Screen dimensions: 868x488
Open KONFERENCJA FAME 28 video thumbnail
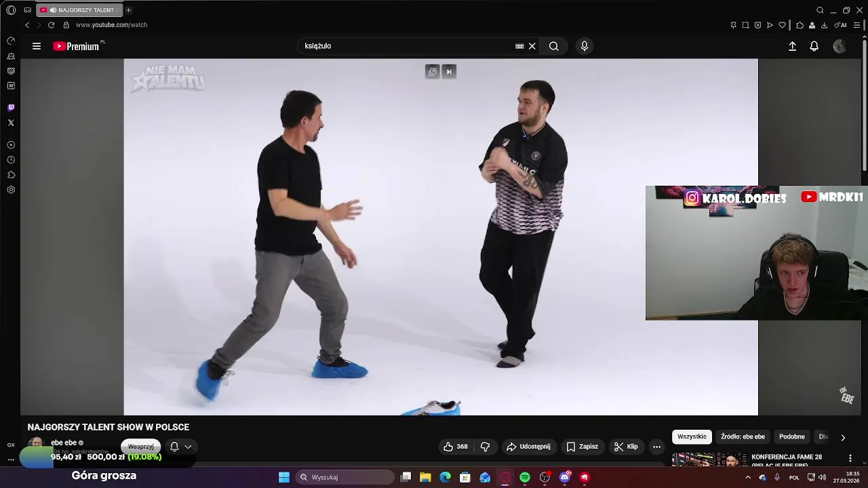[x=710, y=460]
